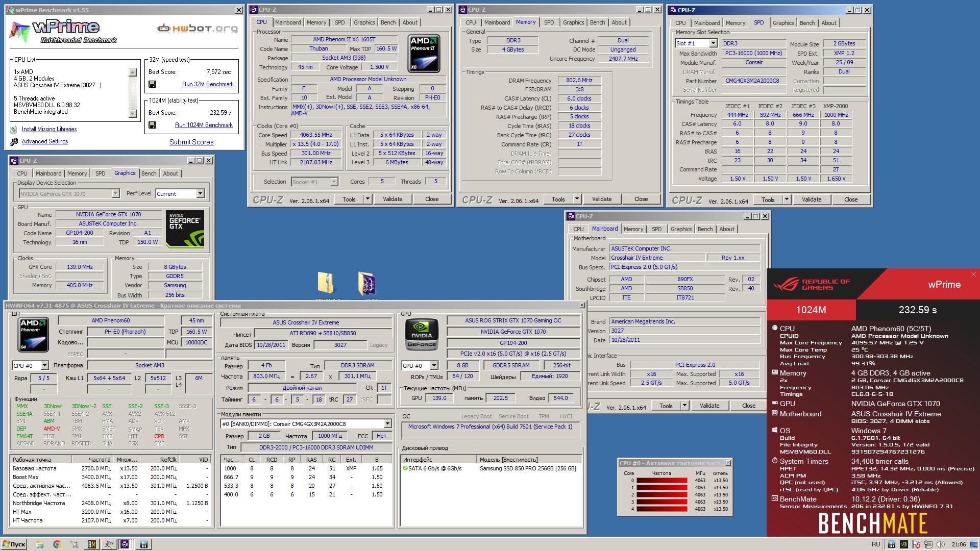Open the Пуск Start menu
Image resolution: width=980 pixels, height=551 pixels.
(14, 544)
